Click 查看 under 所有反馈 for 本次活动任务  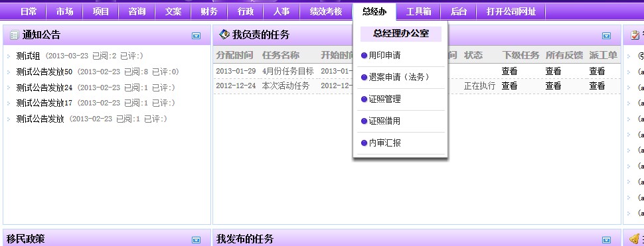(553, 86)
